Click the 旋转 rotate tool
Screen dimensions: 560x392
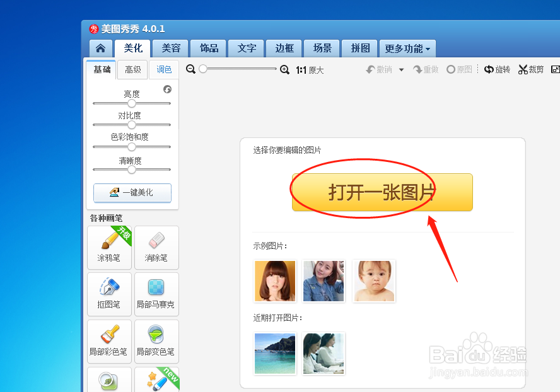click(x=497, y=69)
